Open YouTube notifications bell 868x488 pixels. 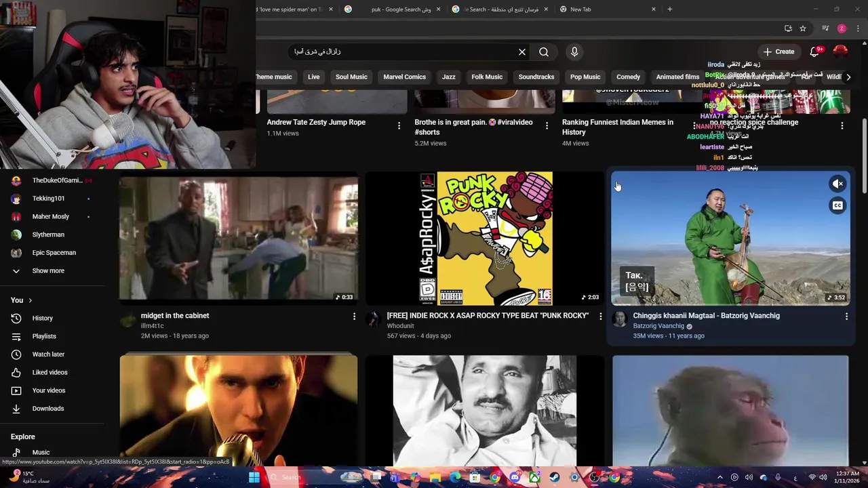pyautogui.click(x=815, y=52)
